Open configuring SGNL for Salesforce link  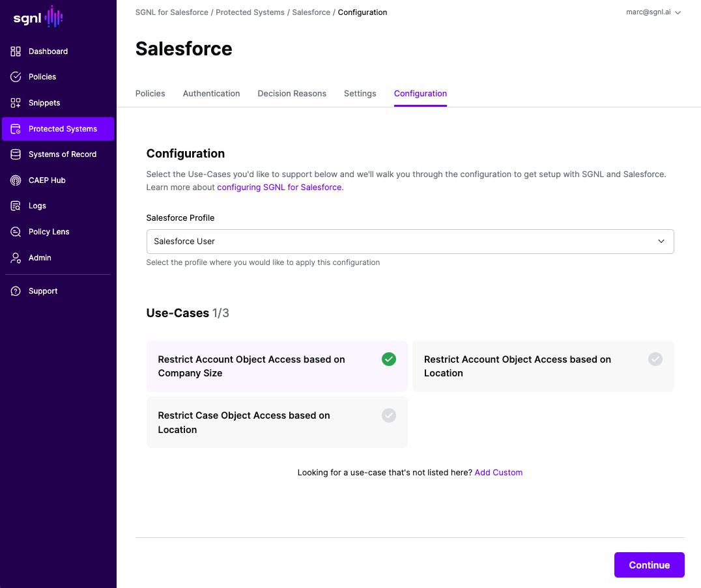click(279, 188)
